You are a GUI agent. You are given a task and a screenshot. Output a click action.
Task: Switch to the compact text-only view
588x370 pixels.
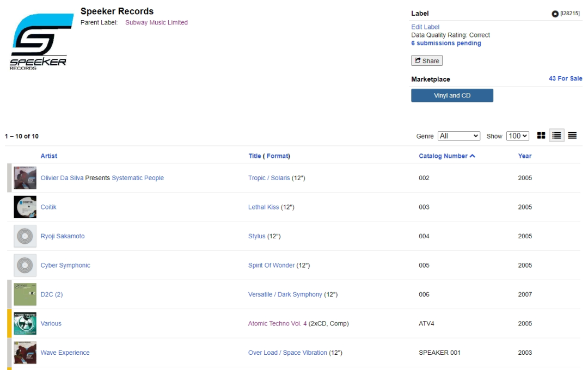pyautogui.click(x=572, y=135)
